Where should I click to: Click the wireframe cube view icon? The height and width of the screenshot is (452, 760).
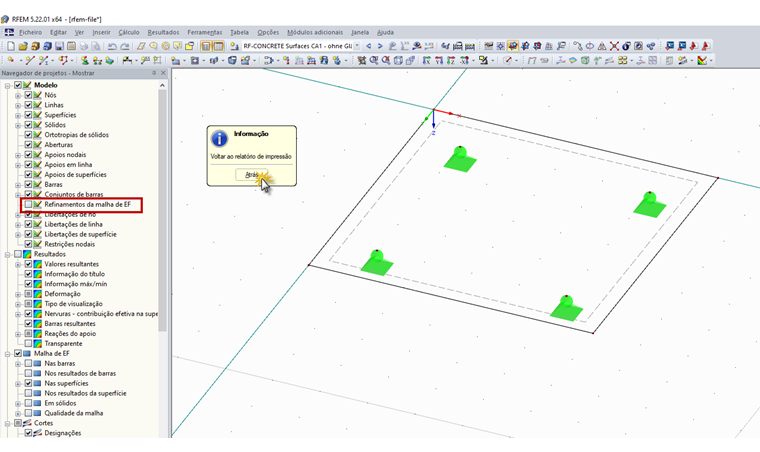pyautogui.click(x=398, y=61)
